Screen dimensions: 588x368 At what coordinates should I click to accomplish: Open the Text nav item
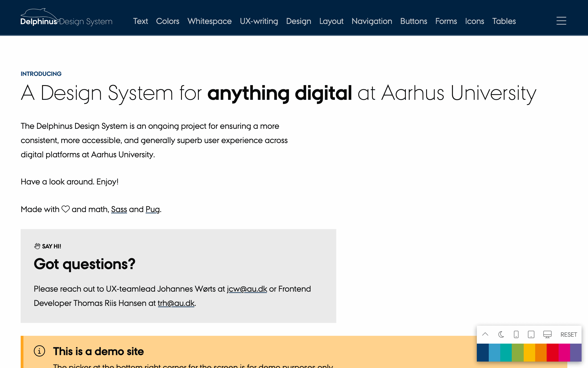click(140, 21)
